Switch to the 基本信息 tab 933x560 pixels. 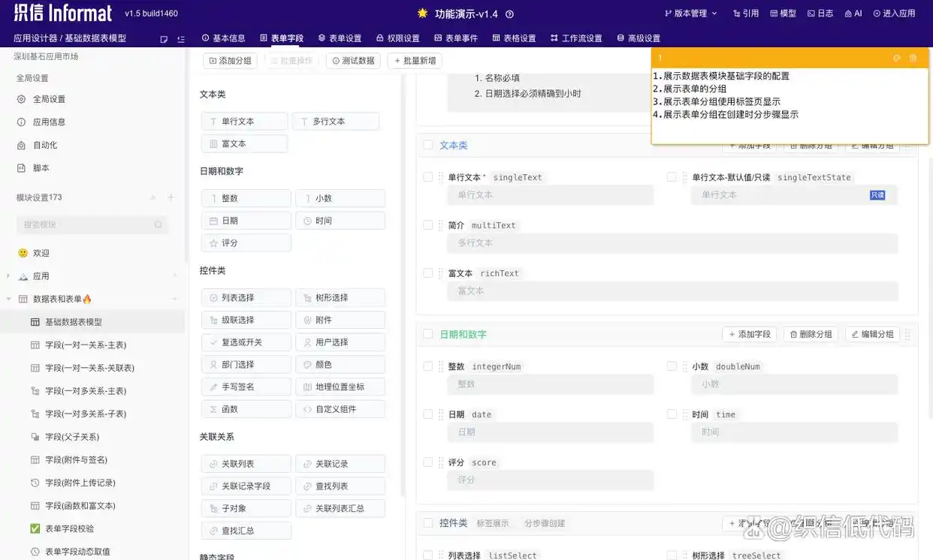[225, 38]
